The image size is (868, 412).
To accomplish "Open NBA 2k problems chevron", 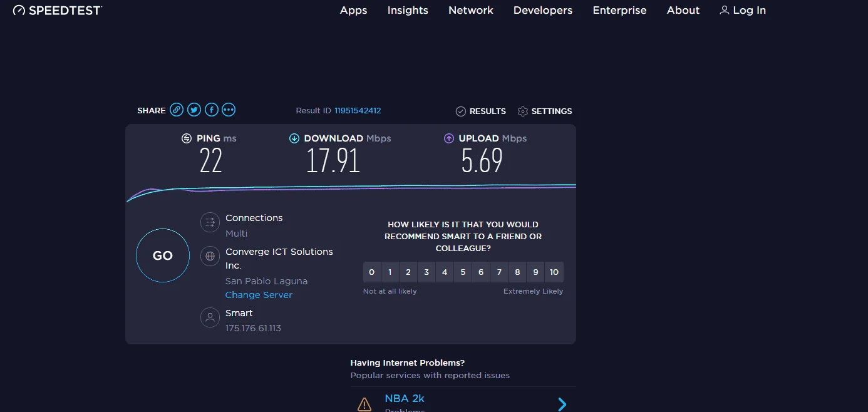I will (562, 404).
